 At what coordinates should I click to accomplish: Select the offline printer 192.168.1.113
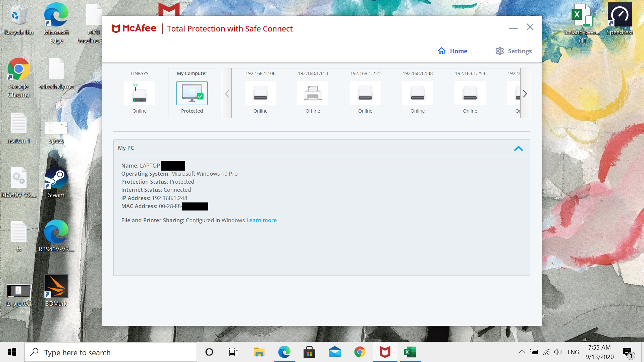coord(313,93)
